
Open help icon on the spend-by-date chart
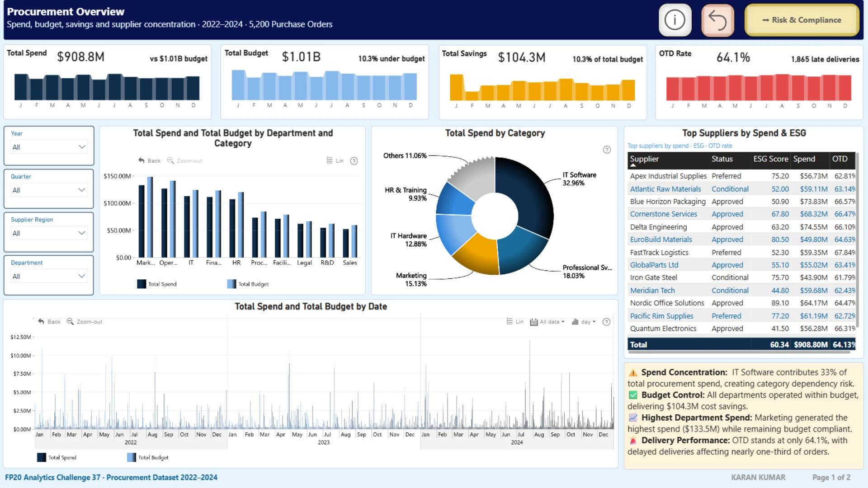click(607, 322)
